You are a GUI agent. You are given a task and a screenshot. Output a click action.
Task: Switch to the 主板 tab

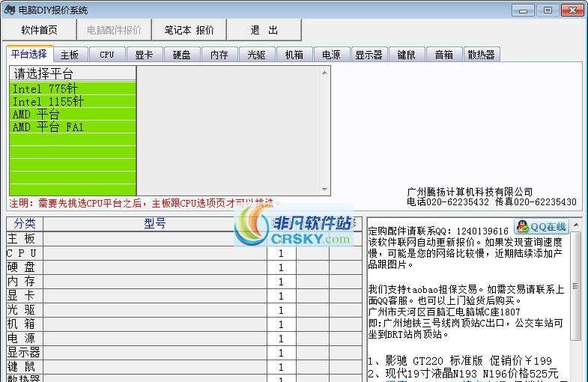coord(70,55)
